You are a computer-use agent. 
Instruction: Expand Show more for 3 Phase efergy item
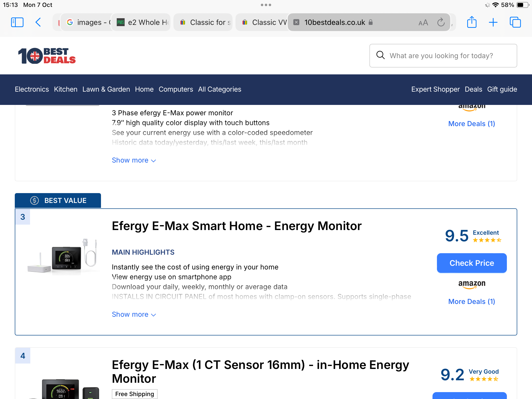pyautogui.click(x=134, y=160)
